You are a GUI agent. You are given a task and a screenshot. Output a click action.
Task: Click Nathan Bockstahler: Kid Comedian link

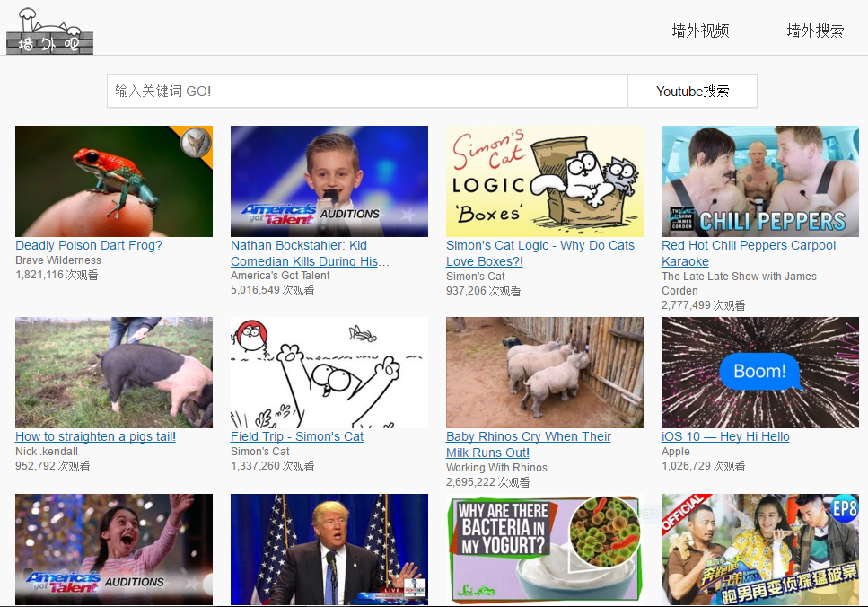tap(310, 253)
